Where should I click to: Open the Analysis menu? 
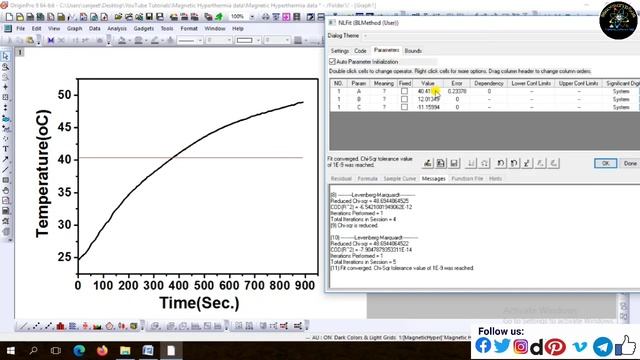(117, 29)
